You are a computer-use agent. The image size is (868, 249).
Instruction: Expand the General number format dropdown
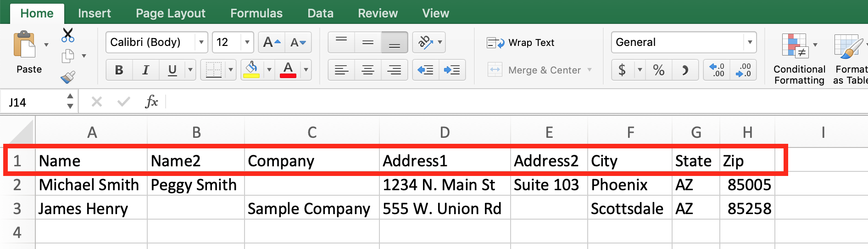750,43
